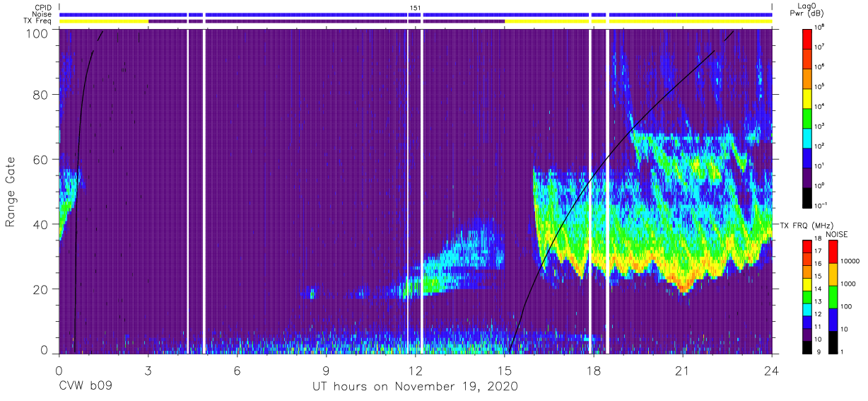Pick cyan segment of TX FRQ color bar

809,309
